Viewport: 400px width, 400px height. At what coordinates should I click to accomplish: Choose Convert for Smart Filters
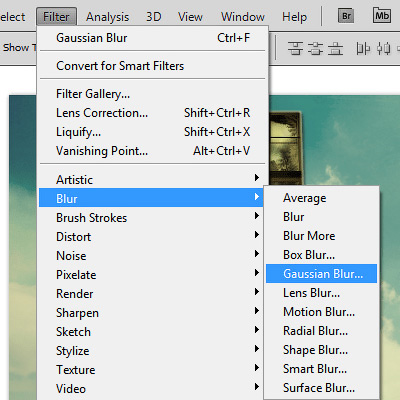[153, 66]
